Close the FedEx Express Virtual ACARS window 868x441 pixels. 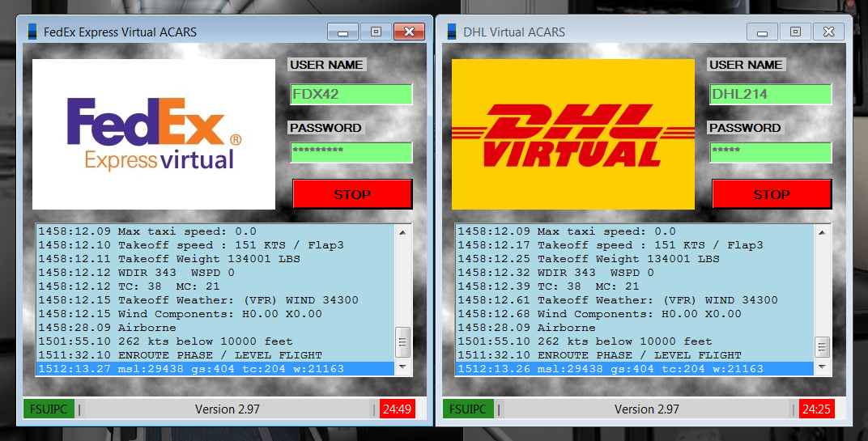[409, 32]
